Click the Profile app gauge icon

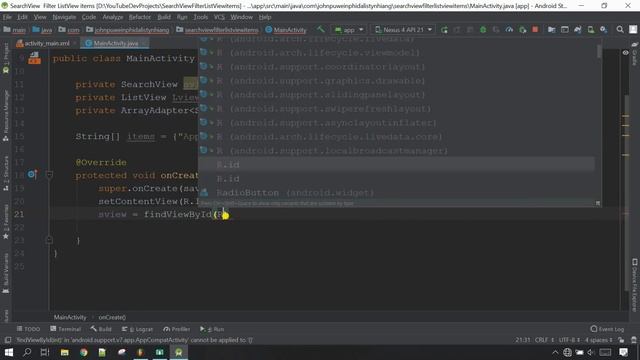pos(509,30)
